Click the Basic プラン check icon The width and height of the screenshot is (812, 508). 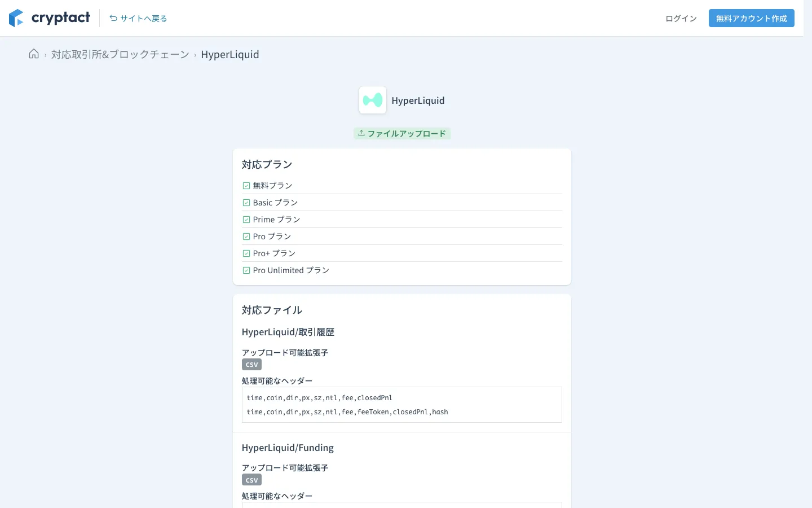(x=246, y=203)
